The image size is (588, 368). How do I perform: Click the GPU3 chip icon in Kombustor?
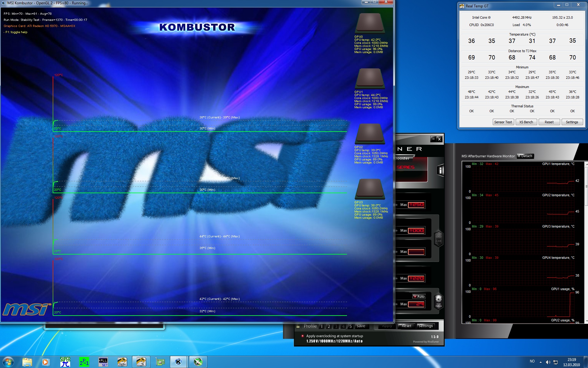370,189
